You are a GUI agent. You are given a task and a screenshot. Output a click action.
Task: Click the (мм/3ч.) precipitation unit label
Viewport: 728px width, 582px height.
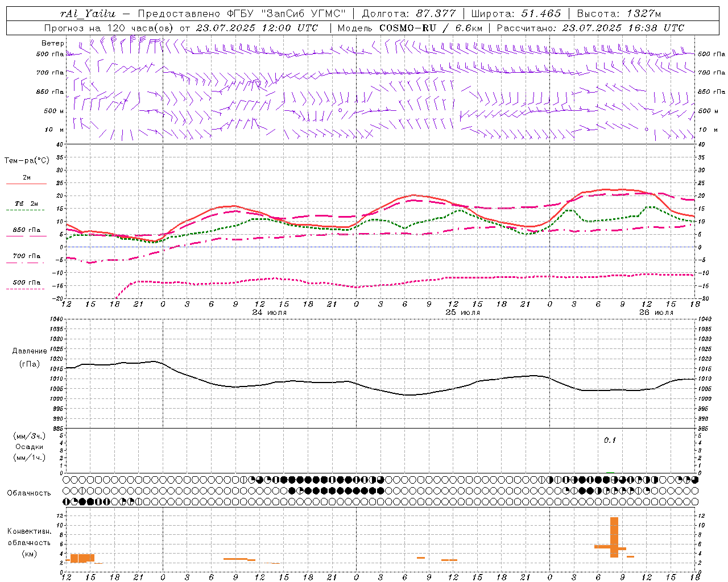pyautogui.click(x=30, y=436)
